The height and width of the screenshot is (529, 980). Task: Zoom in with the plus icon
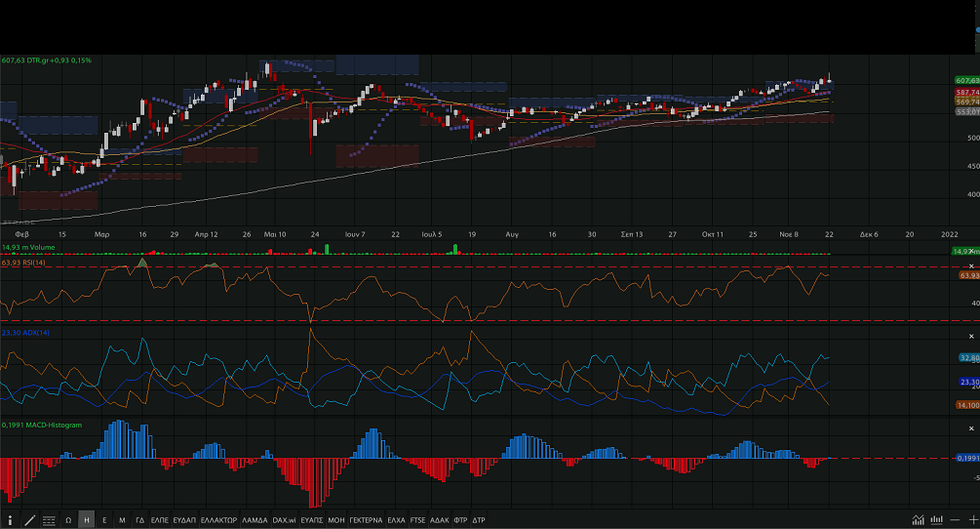pyautogui.click(x=972, y=520)
